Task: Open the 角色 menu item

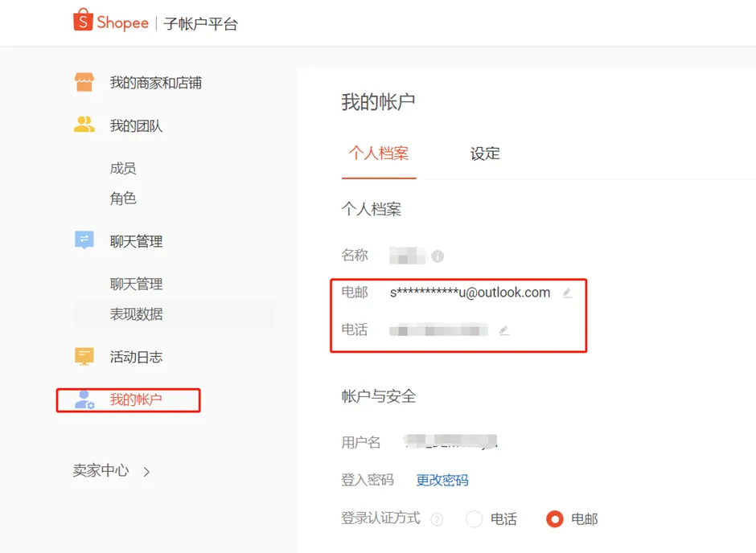Action: (124, 199)
